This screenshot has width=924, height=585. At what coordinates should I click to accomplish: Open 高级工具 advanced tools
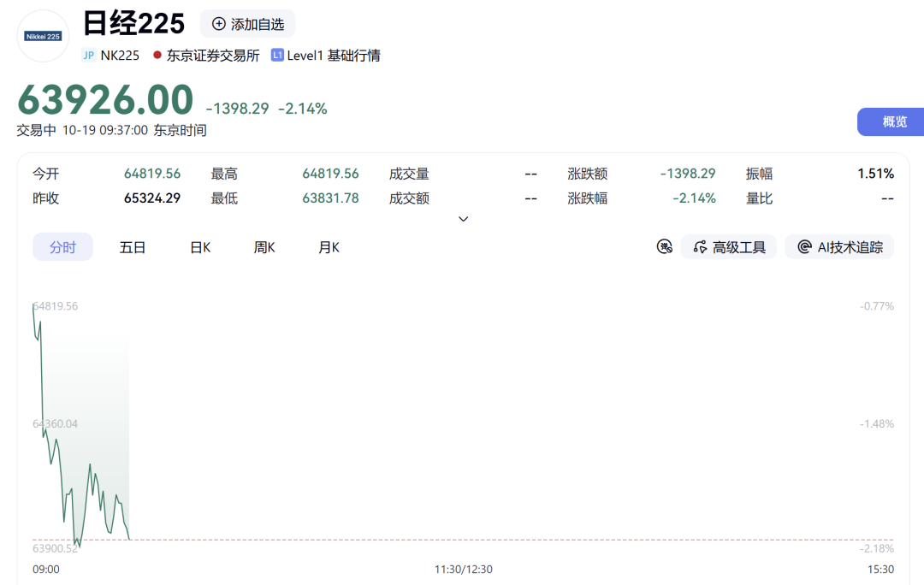tap(729, 247)
